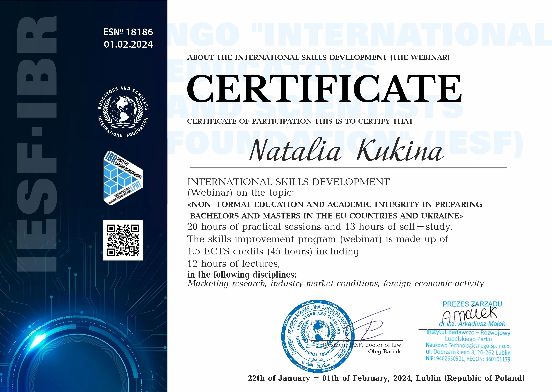Click the vertical IESF·IBR watermark text
Screen dimensions: 552x392
pos(37,145)
